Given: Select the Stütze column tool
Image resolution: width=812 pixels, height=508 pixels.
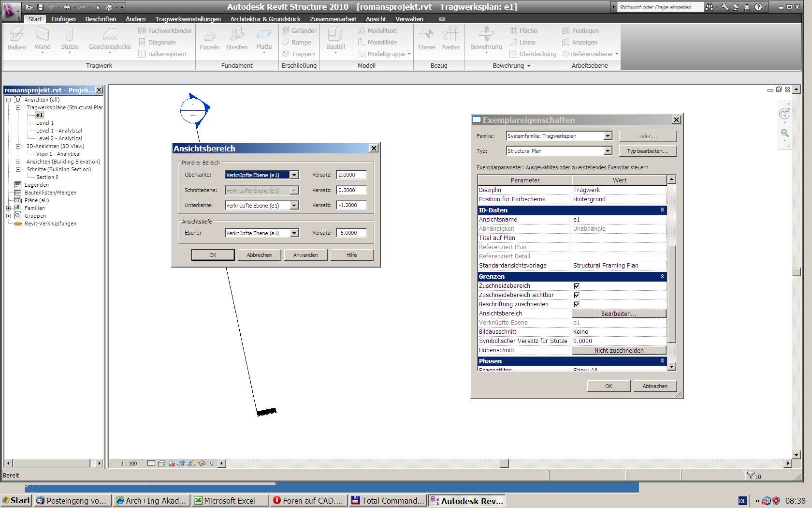Looking at the screenshot, I should click(70, 39).
